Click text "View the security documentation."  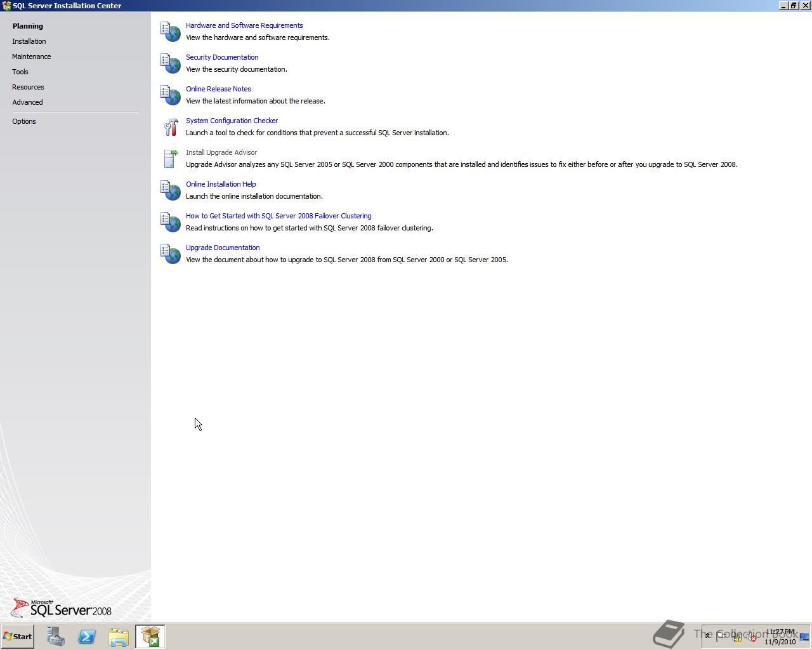tap(237, 69)
